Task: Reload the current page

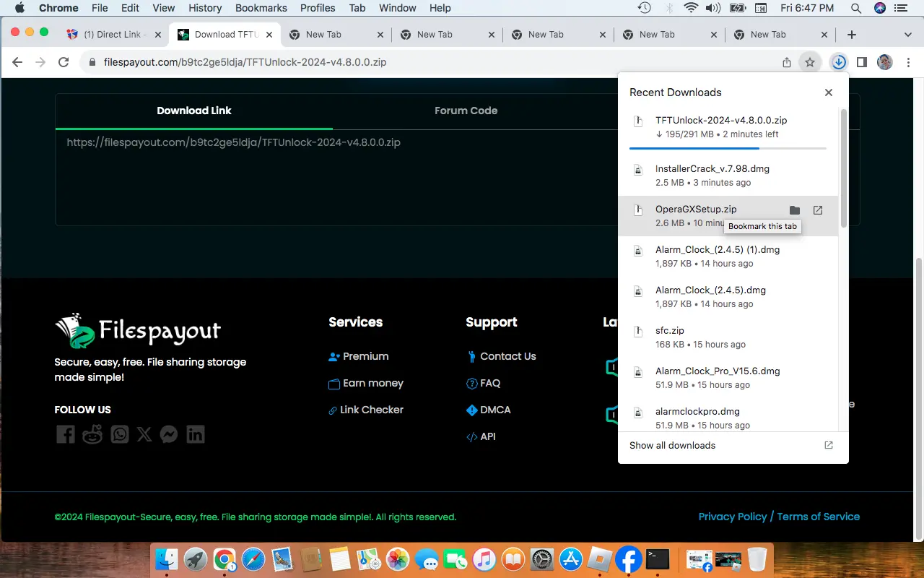Action: click(x=64, y=62)
